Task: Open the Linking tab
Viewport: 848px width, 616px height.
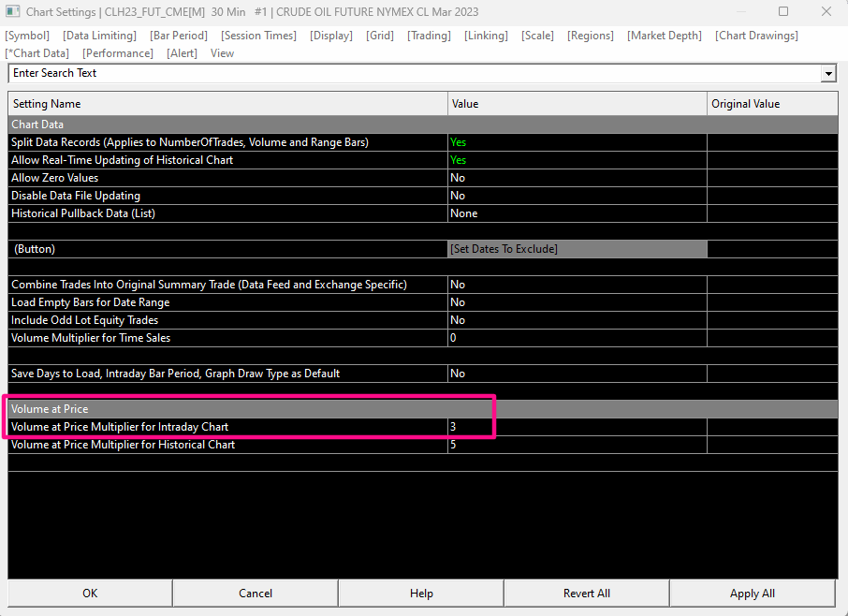Action: (486, 36)
